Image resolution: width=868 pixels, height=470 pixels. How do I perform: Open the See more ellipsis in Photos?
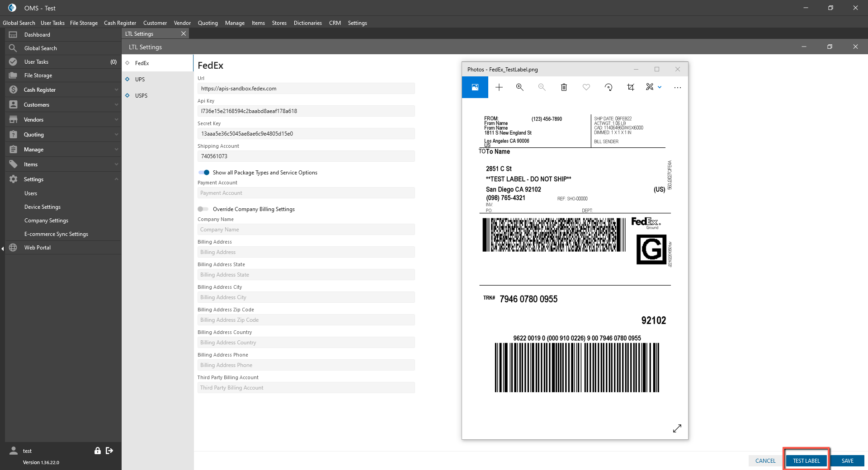pyautogui.click(x=677, y=88)
